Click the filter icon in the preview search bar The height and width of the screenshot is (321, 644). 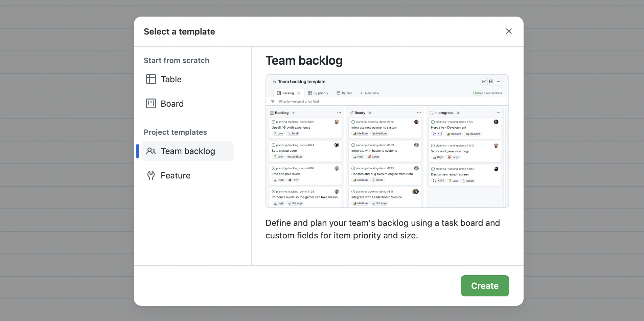pyautogui.click(x=273, y=101)
